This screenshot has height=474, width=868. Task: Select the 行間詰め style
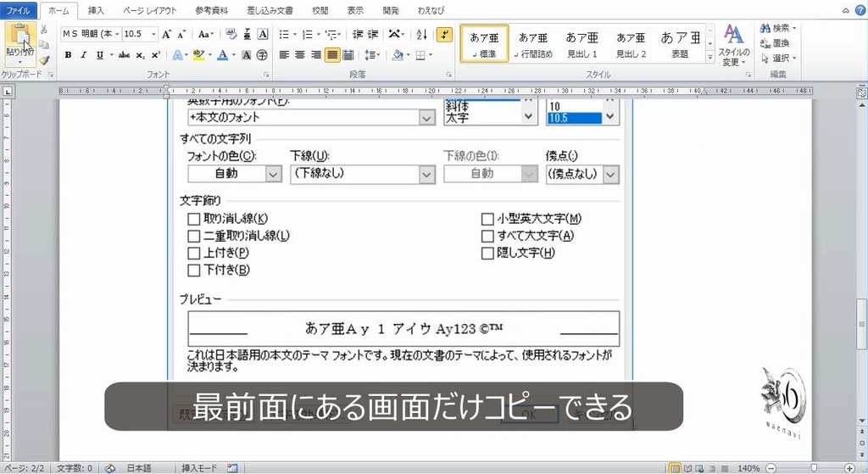click(x=533, y=44)
